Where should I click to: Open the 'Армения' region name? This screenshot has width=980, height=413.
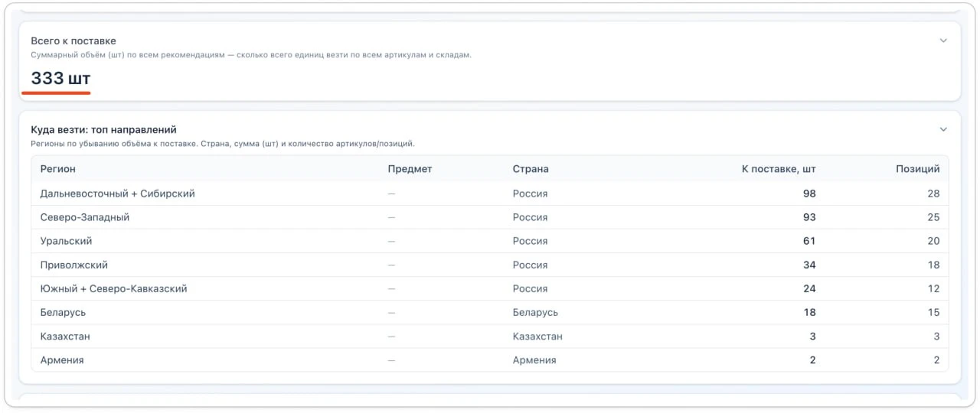[x=62, y=359]
